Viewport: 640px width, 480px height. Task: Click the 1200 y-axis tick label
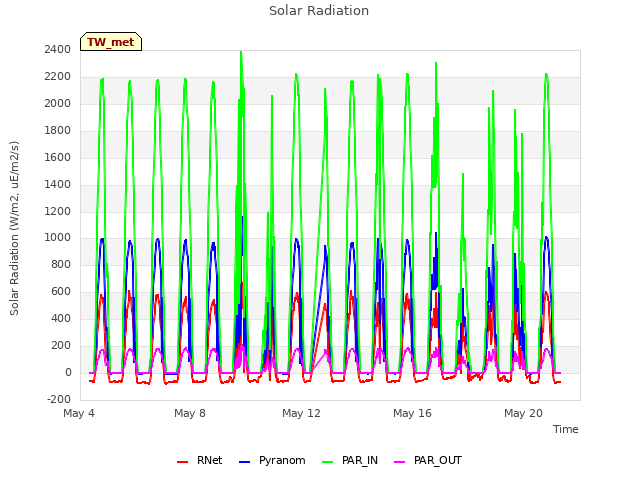click(58, 211)
